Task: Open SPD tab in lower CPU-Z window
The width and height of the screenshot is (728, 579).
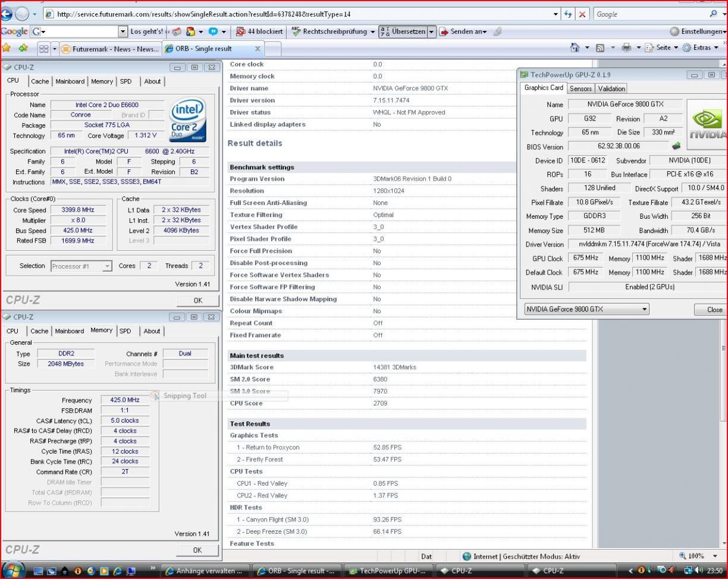Action: (125, 331)
